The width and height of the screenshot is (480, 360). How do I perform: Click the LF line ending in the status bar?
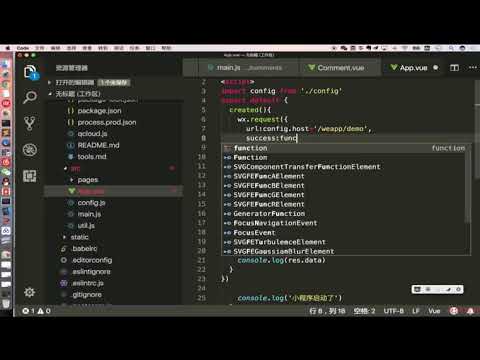point(416,311)
